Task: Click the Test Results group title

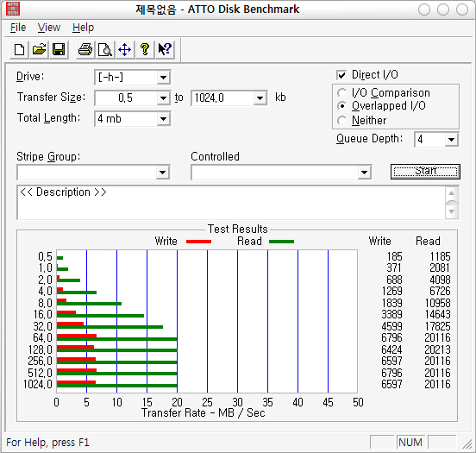Action: [x=238, y=229]
